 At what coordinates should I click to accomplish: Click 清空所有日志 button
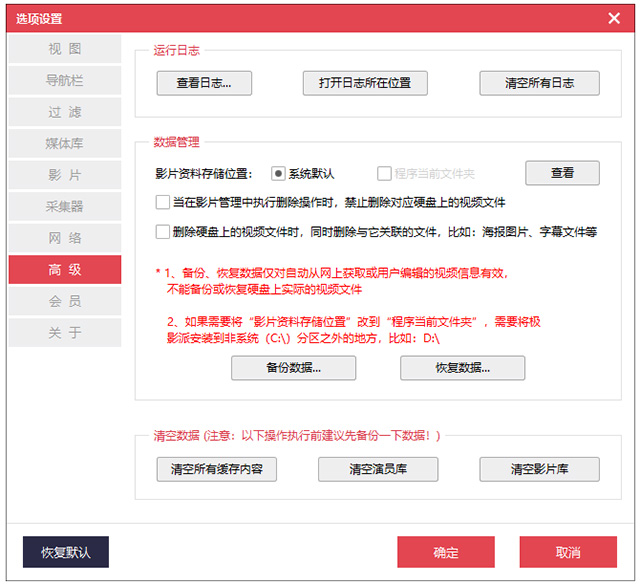pyautogui.click(x=539, y=83)
